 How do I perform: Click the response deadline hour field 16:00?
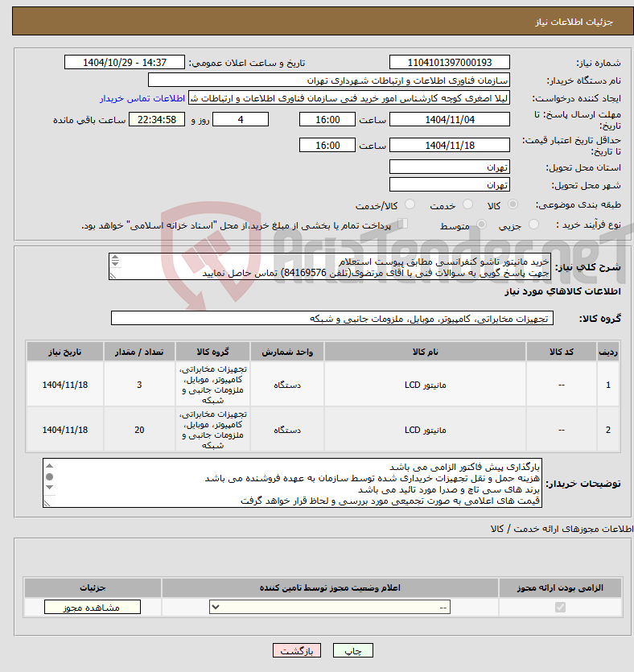327,120
